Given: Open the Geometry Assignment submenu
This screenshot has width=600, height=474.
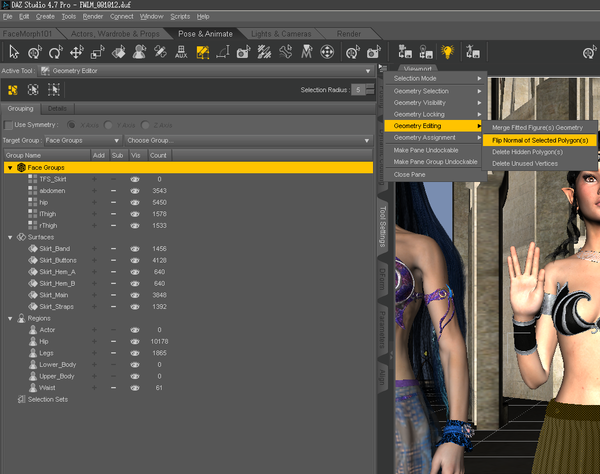Looking at the screenshot, I should (x=435, y=138).
